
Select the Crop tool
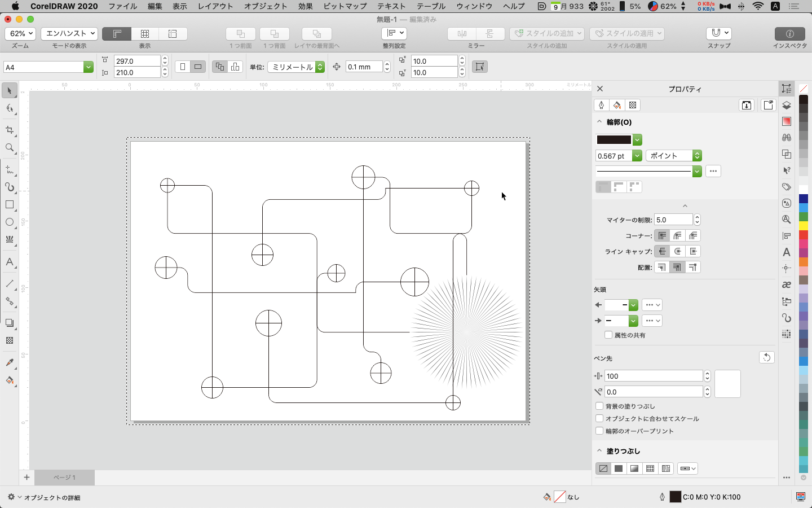(x=10, y=130)
